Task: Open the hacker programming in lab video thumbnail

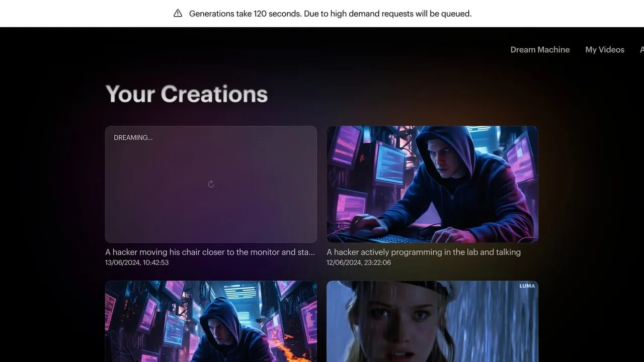Action: (x=432, y=184)
